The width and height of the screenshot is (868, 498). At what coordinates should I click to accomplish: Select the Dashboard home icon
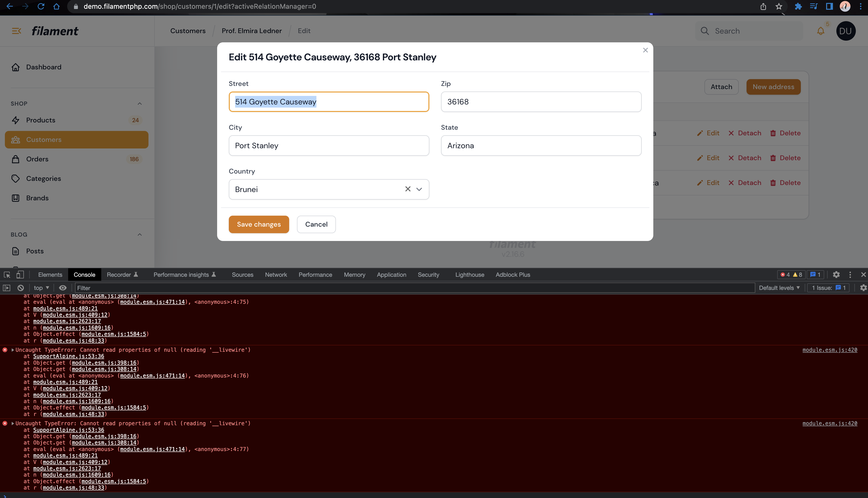tap(16, 67)
